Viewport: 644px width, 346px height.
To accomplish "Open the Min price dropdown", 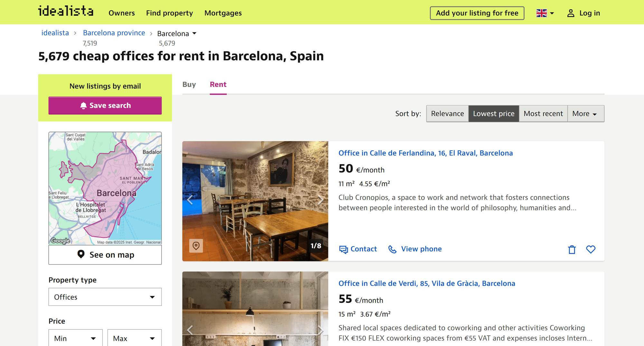I will pyautogui.click(x=75, y=338).
